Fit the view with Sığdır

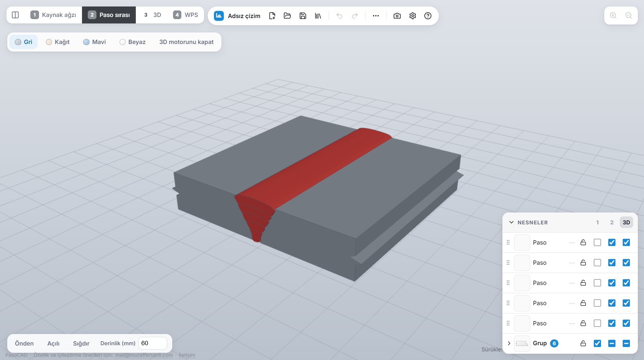click(x=81, y=343)
